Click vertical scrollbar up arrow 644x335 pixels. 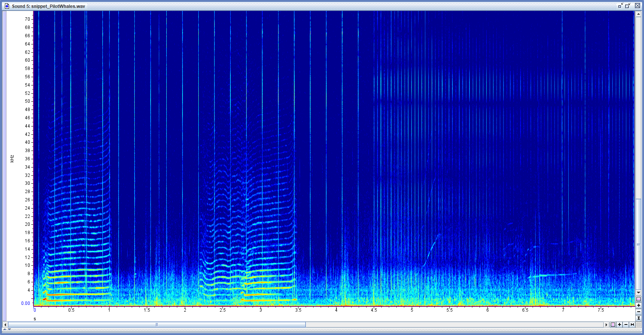tap(638, 14)
